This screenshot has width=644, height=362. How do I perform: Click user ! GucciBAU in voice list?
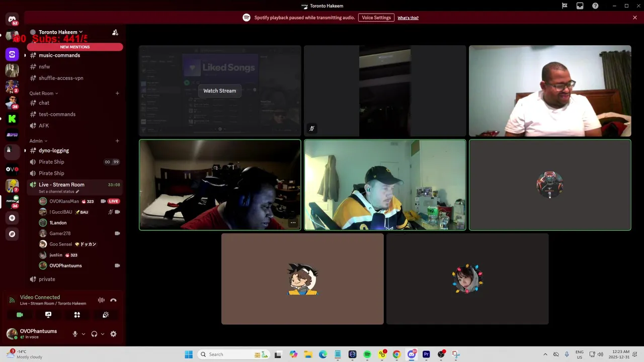pos(79,212)
